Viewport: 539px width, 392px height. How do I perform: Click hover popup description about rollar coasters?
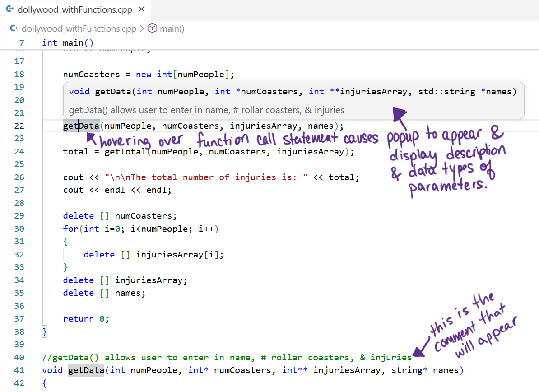206,110
